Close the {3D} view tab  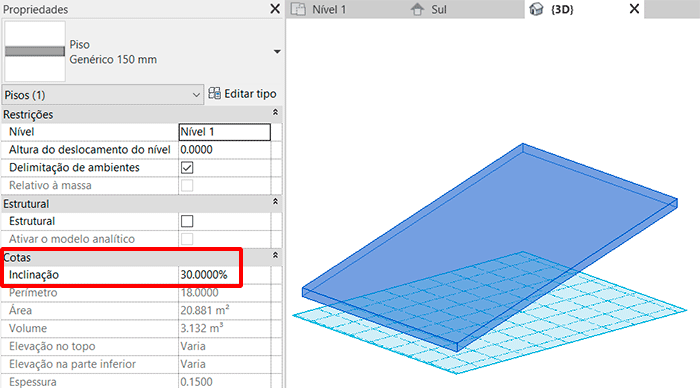pyautogui.click(x=634, y=9)
